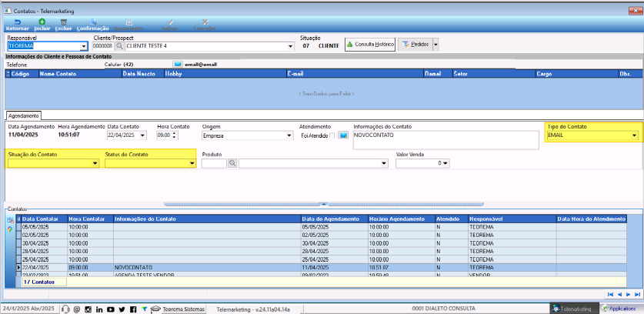
Task: Click the E-mail column header in contacts grid
Action: tap(355, 74)
